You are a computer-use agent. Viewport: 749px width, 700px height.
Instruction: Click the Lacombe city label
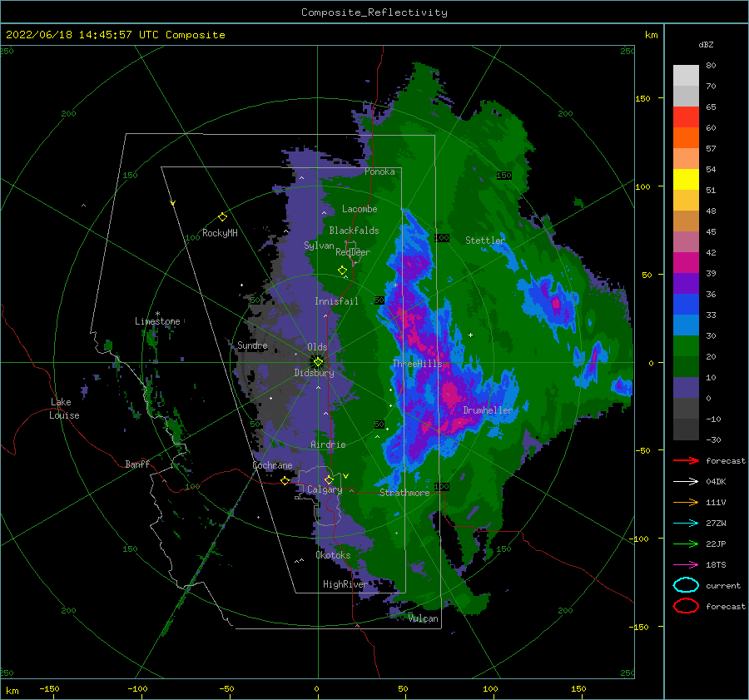pyautogui.click(x=360, y=209)
